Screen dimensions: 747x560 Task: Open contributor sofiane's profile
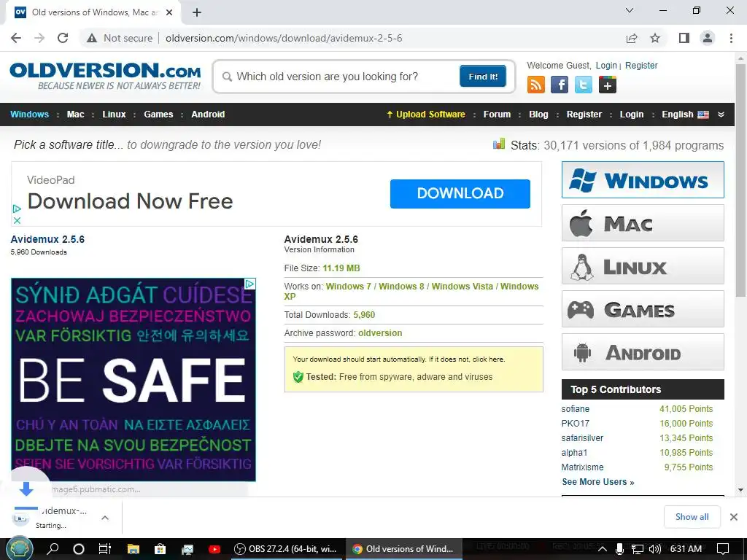(575, 409)
